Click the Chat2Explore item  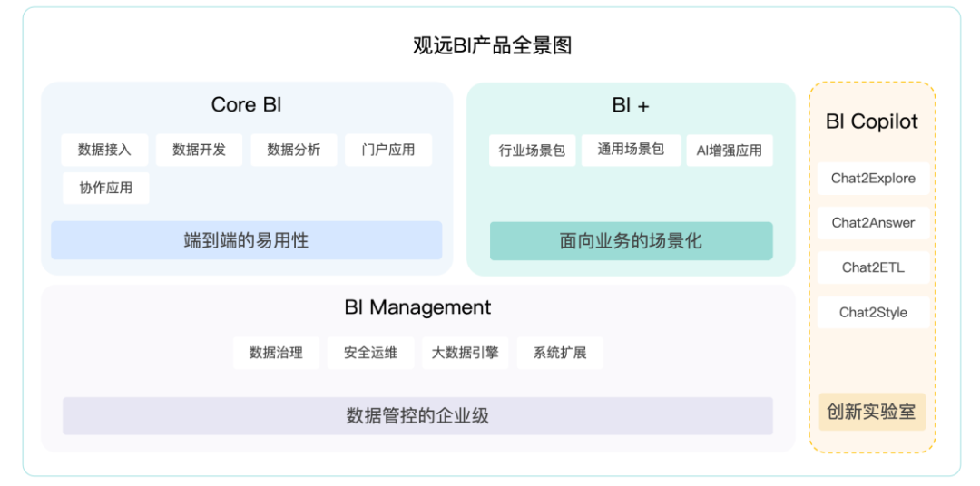click(x=873, y=179)
